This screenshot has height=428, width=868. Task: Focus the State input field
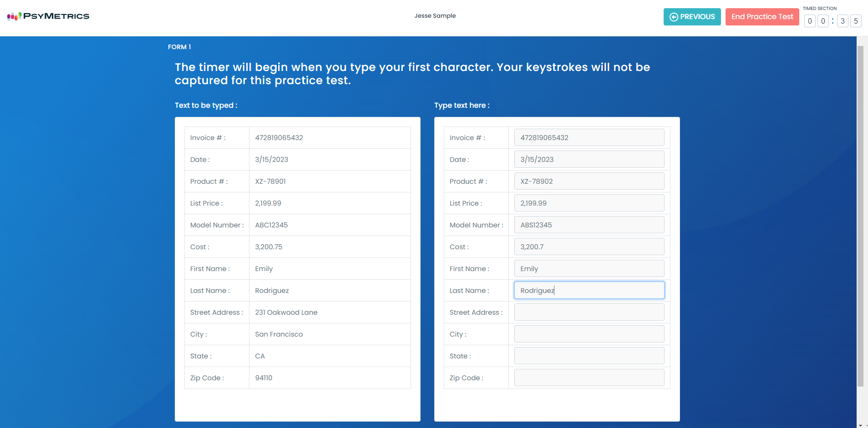589,356
